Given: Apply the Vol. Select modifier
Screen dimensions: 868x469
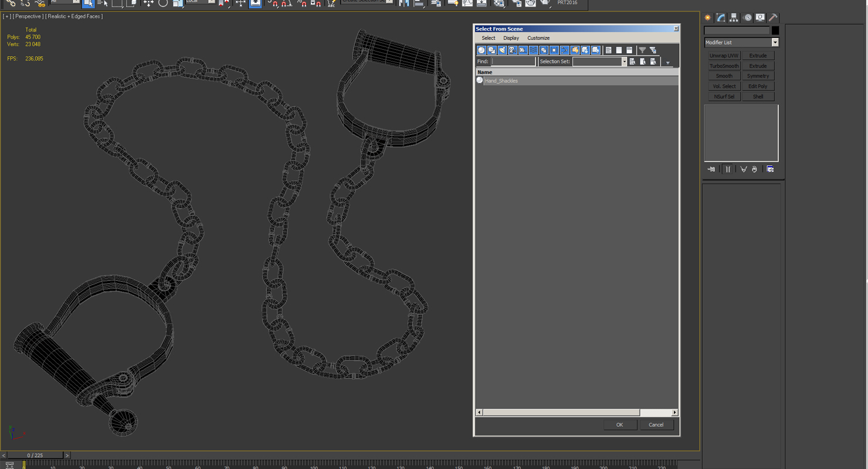Looking at the screenshot, I should (724, 86).
